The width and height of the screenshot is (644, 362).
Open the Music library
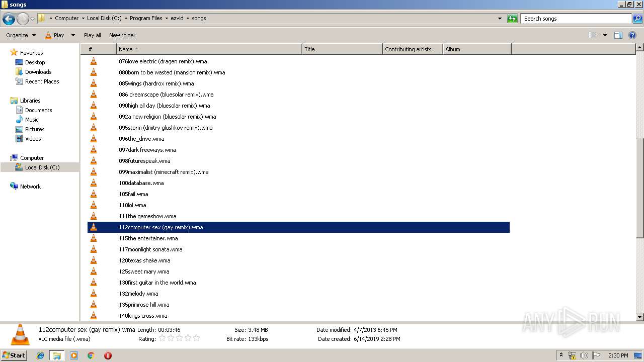(x=32, y=120)
